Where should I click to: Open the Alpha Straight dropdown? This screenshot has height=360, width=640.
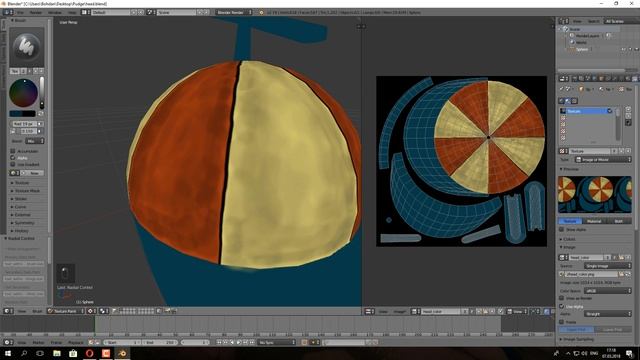click(x=608, y=314)
